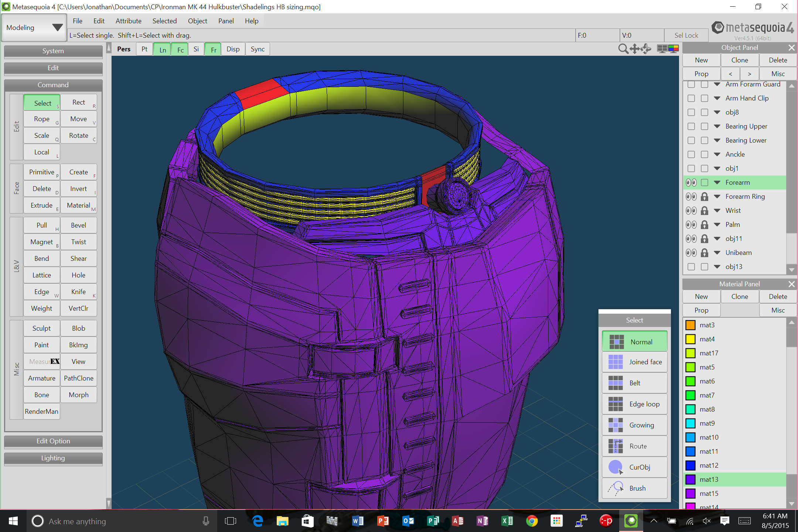Select the mat3 orange color swatch

pos(690,325)
